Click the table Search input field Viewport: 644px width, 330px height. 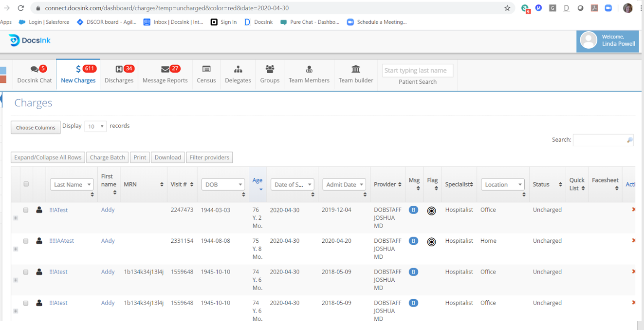(603, 140)
